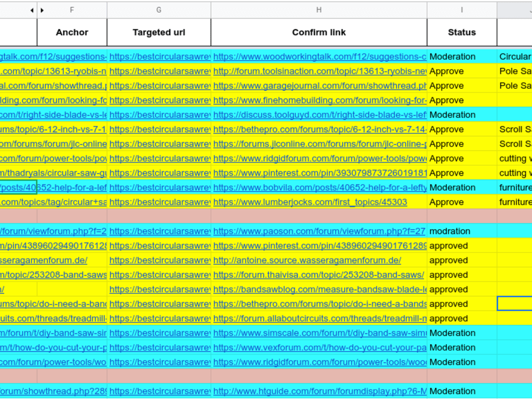This screenshot has height=399, width=532.
Task: Click the selected empty cell in bethepro approved row
Action: [x=514, y=303]
